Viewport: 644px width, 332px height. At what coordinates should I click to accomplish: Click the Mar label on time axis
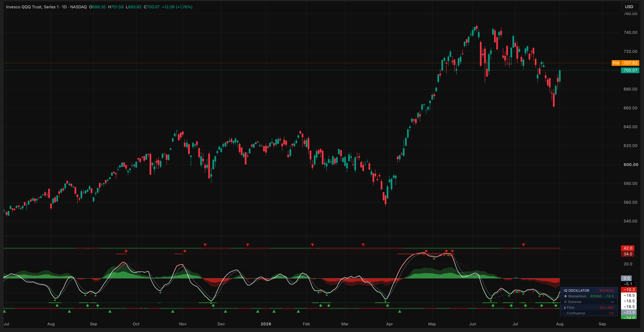click(345, 324)
